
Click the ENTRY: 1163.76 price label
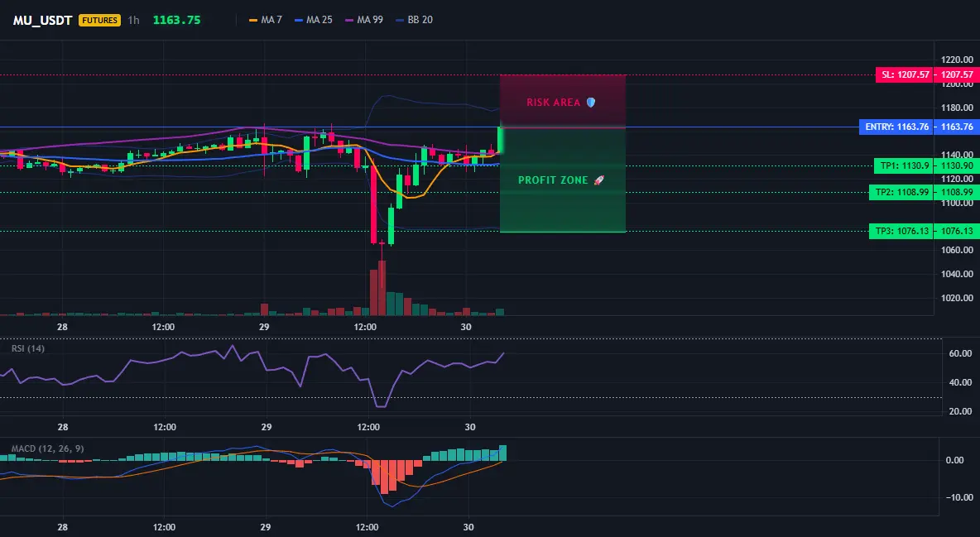pos(896,127)
